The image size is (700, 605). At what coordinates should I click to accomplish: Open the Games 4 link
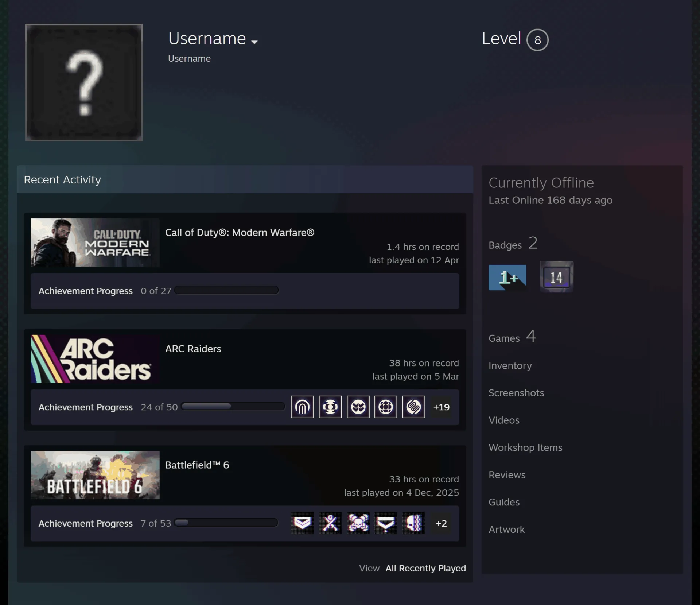pos(512,337)
